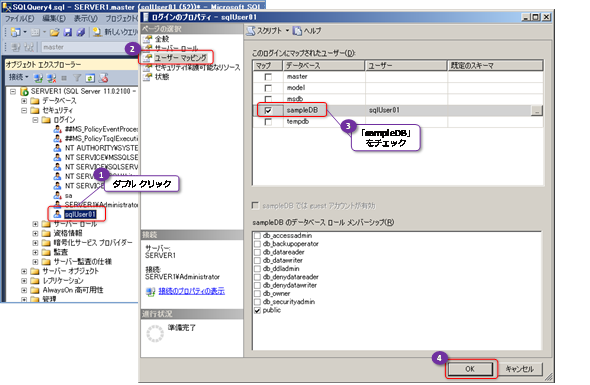Image resolution: width=590 pixels, height=385 pixels.
Task: Enable db_accessadmin role membership
Action: pyautogui.click(x=257, y=236)
